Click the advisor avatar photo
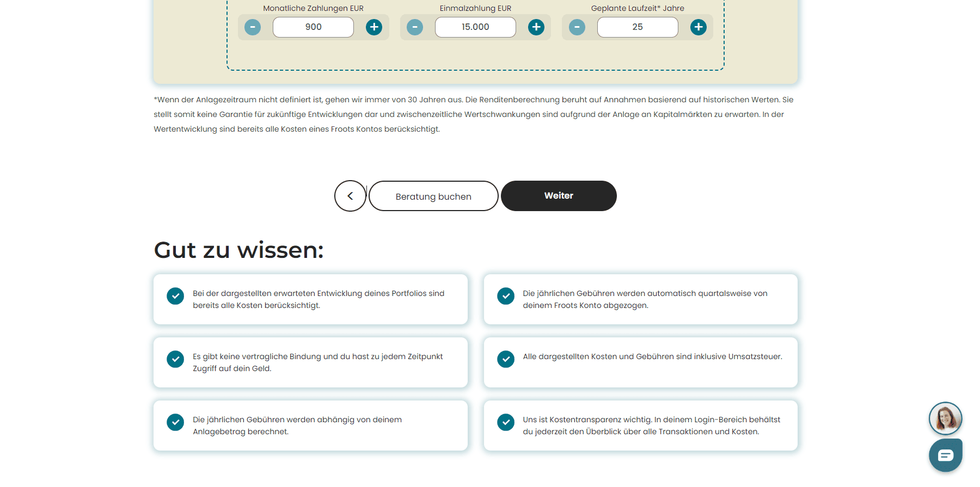 point(945,418)
